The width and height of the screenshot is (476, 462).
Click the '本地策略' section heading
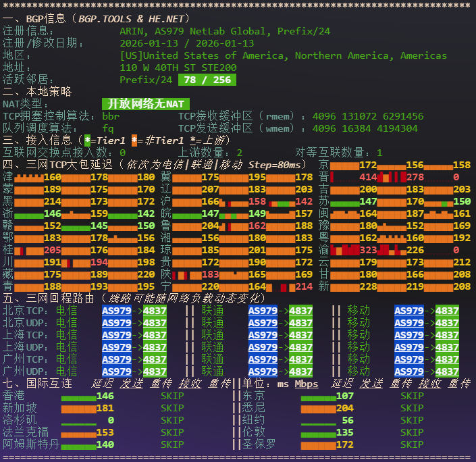point(49,92)
